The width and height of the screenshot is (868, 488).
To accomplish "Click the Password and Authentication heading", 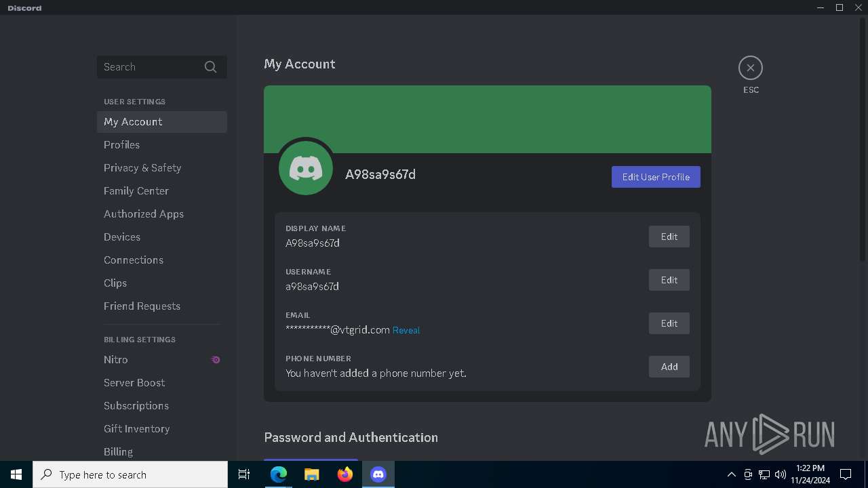I will (x=351, y=437).
